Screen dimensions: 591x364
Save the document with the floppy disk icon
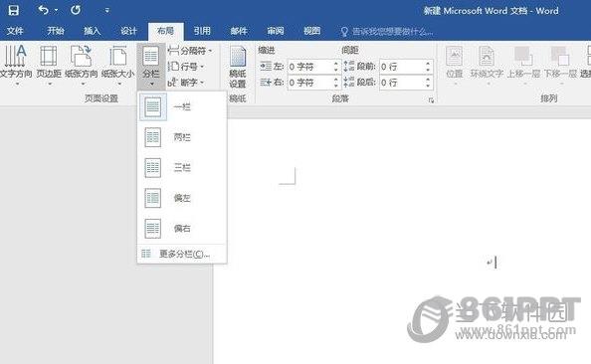[14, 10]
